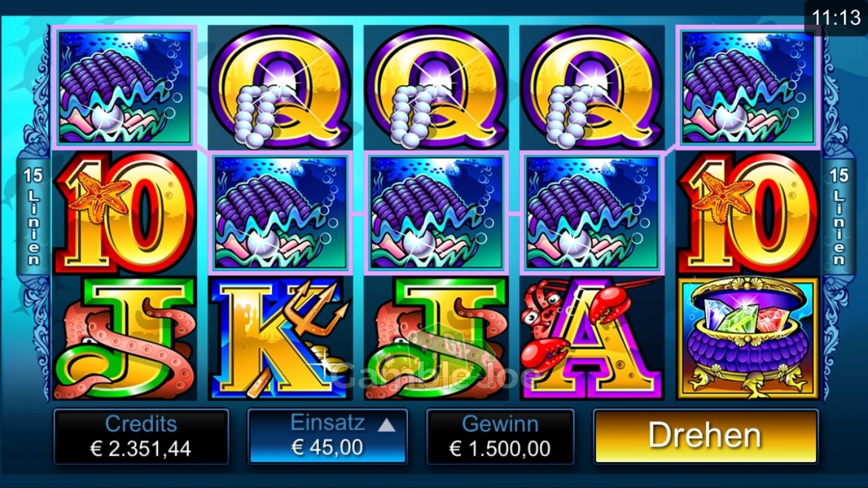Click the J octopus symbol on third reel

[436, 338]
